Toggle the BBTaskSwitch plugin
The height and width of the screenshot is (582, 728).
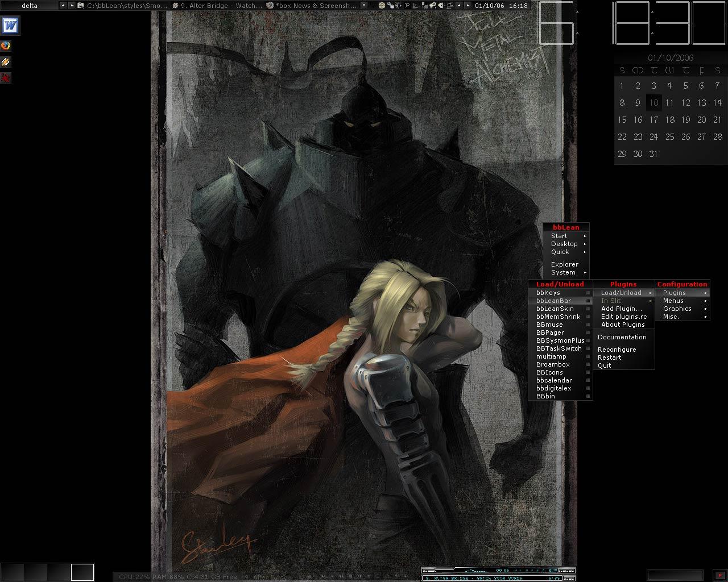[560, 348]
